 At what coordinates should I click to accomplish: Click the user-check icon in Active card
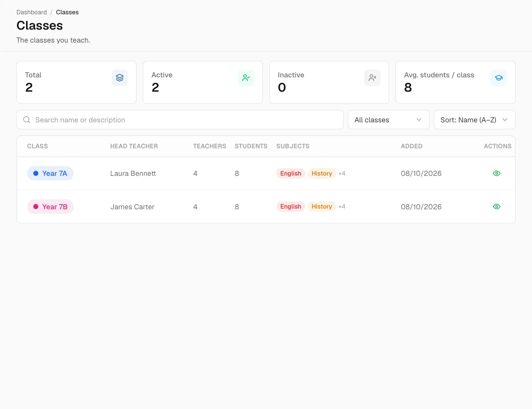tap(246, 78)
